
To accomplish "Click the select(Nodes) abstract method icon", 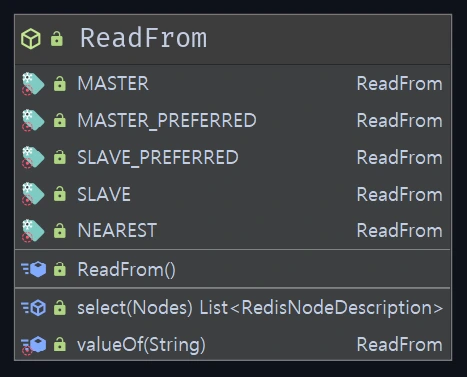I will tap(33, 308).
